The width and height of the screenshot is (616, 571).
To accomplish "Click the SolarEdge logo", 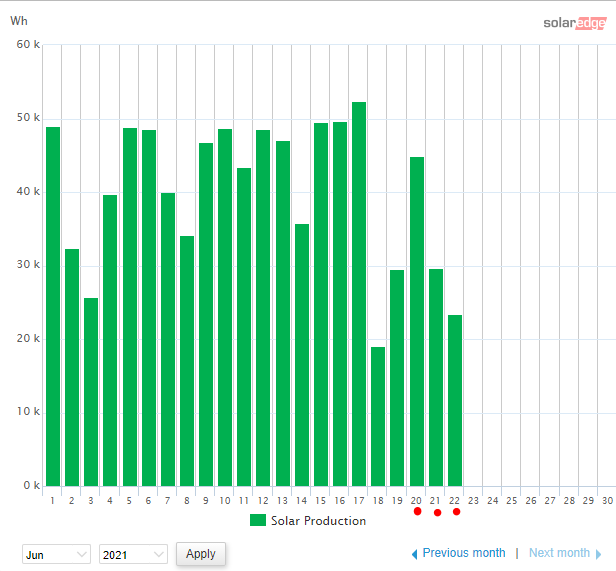I will 574,22.
